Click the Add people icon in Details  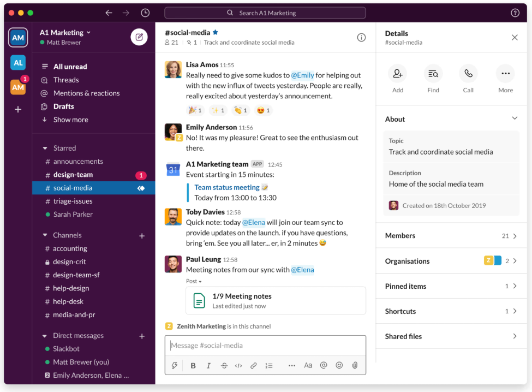pyautogui.click(x=398, y=73)
